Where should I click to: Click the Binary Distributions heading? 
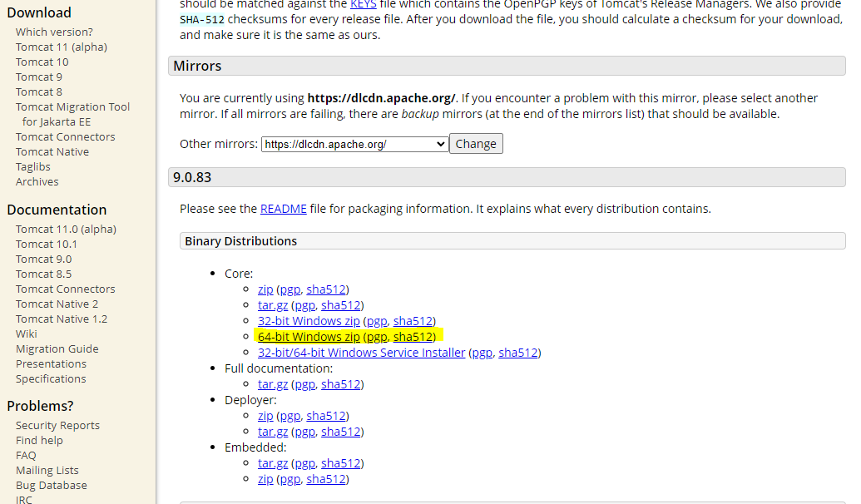tap(240, 241)
